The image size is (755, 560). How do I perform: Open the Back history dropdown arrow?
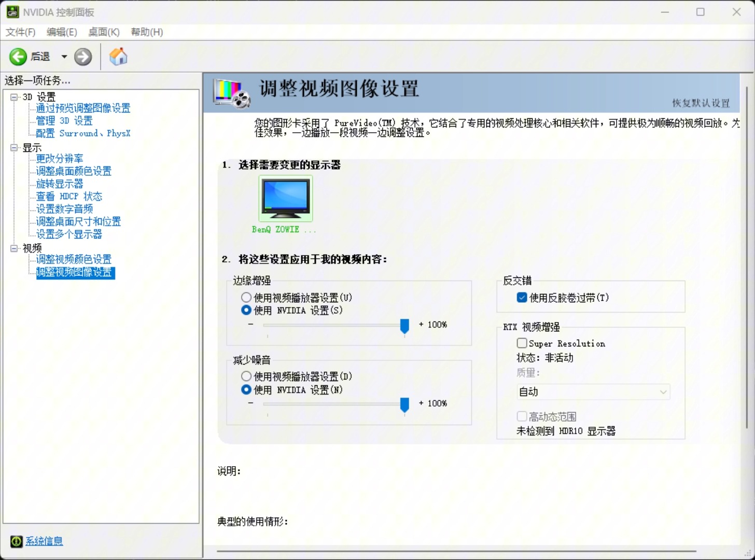pos(64,57)
